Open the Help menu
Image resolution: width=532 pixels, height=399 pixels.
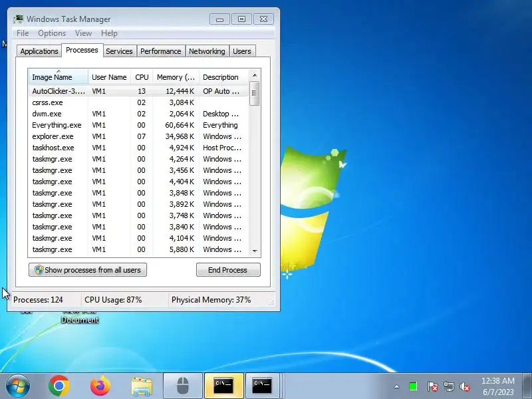point(109,33)
